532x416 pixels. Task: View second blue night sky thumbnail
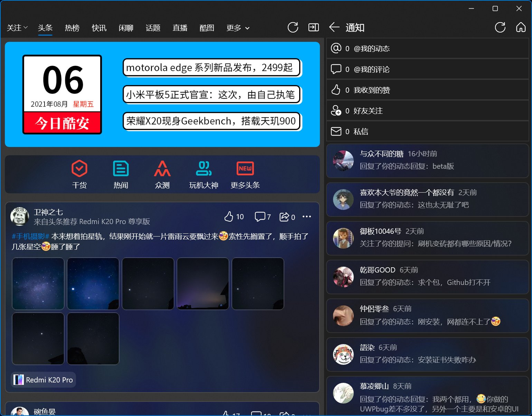coord(93,284)
